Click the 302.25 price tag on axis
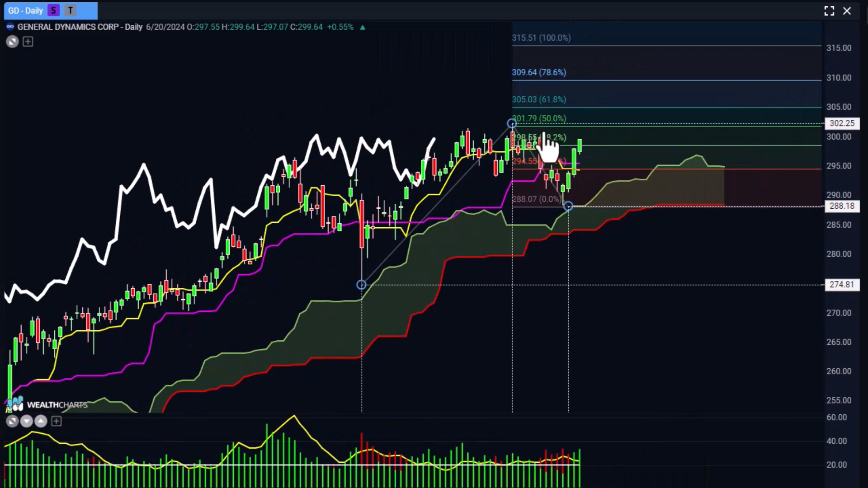 tap(842, 123)
